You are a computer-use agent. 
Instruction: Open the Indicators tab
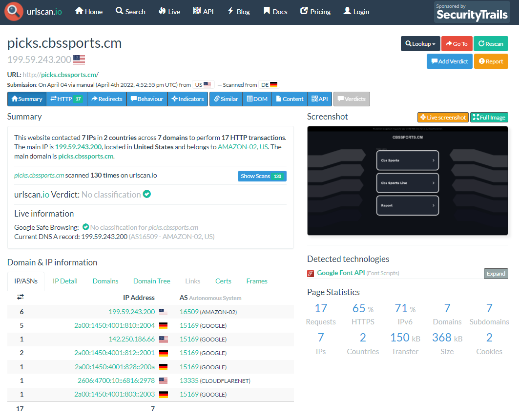[x=187, y=99]
